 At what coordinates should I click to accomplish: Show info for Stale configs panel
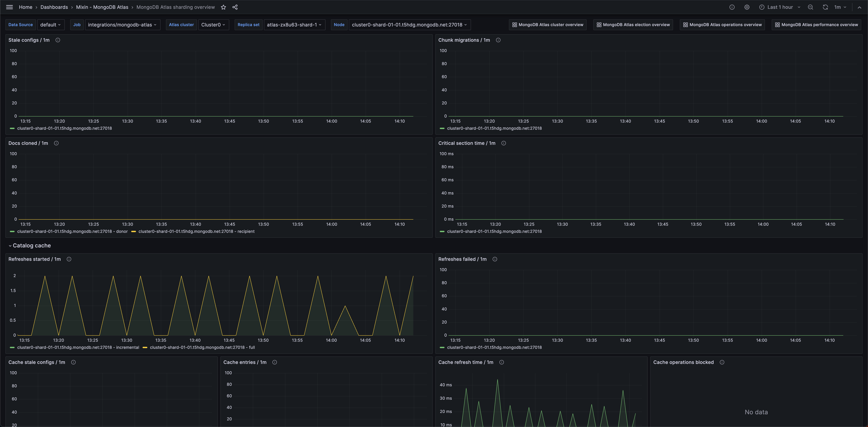pyautogui.click(x=58, y=40)
